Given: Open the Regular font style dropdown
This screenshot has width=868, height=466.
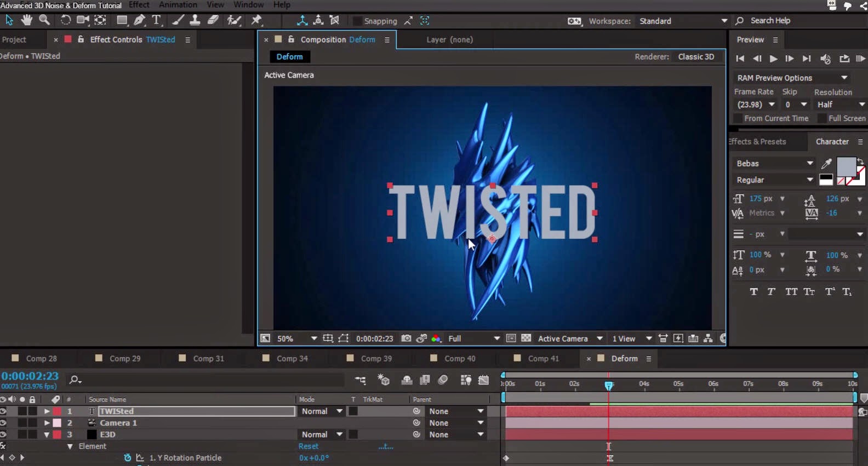Looking at the screenshot, I should (x=774, y=180).
